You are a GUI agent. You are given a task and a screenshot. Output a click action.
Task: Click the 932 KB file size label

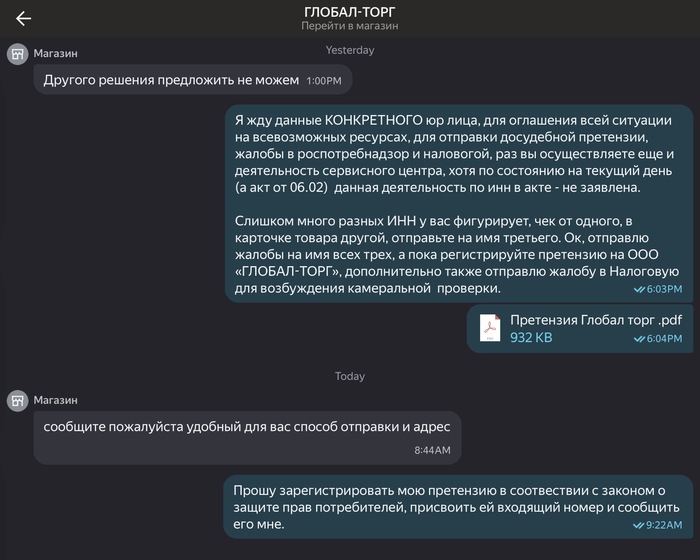click(x=531, y=338)
